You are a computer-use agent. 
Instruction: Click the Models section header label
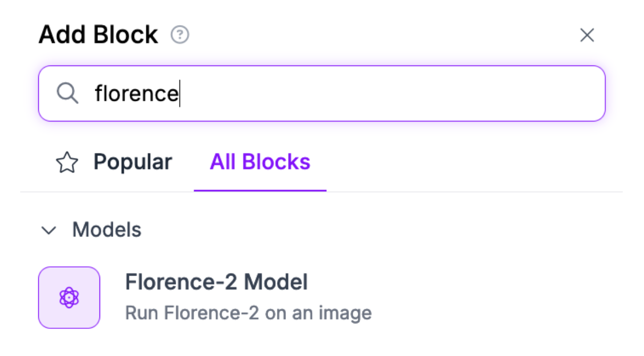[107, 230]
